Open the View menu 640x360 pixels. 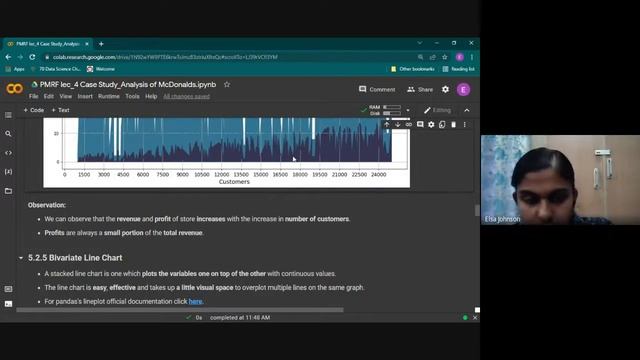pos(65,96)
